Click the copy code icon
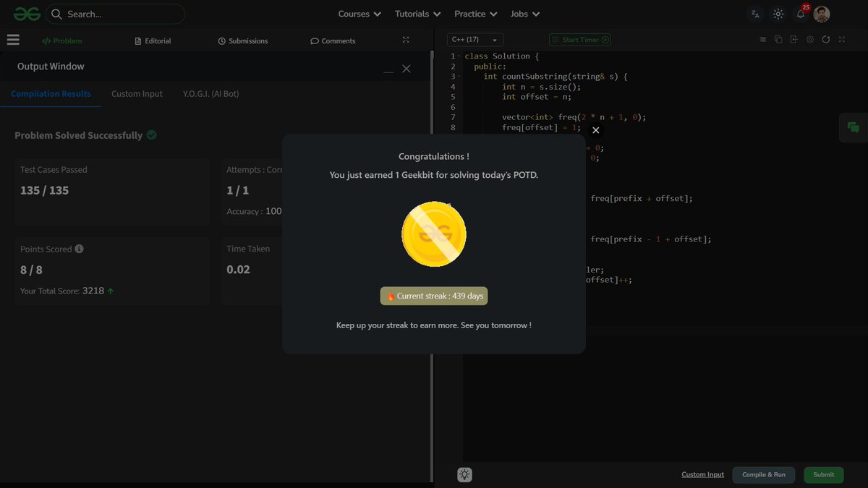 (x=778, y=40)
